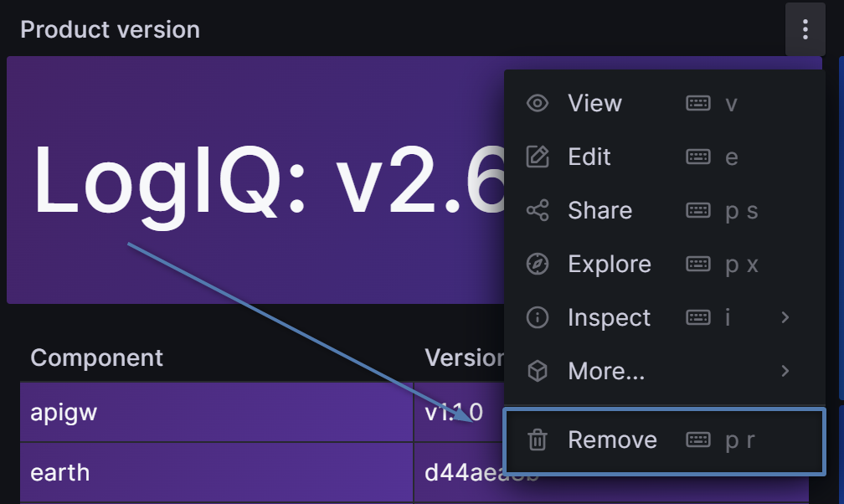Open the Share menu entry

click(600, 210)
